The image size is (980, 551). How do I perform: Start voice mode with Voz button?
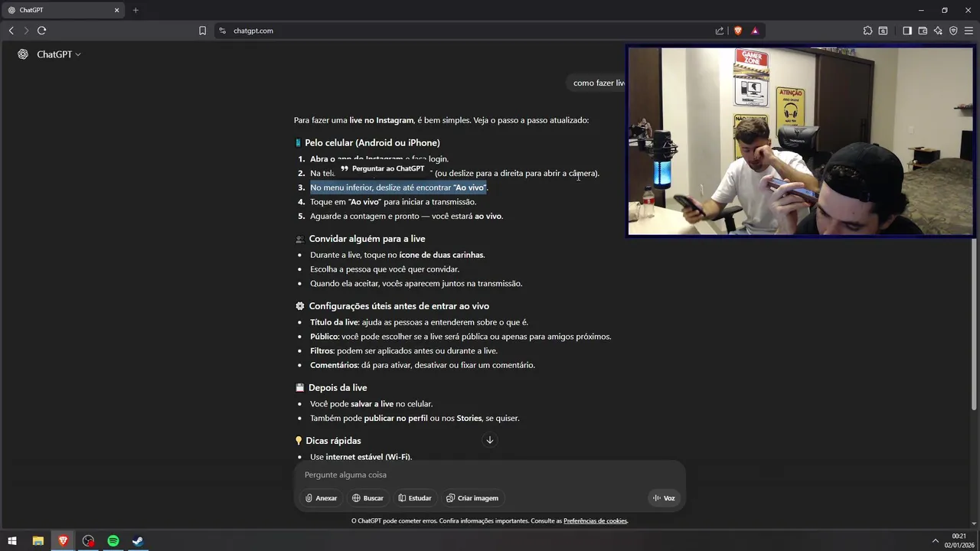(x=664, y=498)
